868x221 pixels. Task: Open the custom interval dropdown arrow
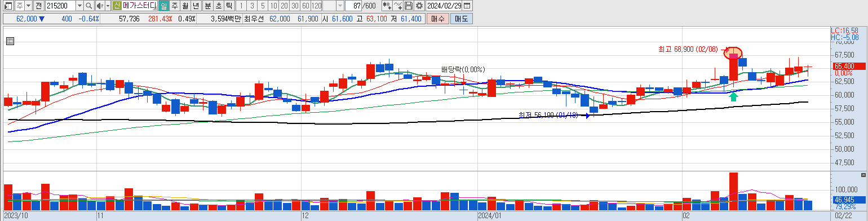click(x=340, y=6)
